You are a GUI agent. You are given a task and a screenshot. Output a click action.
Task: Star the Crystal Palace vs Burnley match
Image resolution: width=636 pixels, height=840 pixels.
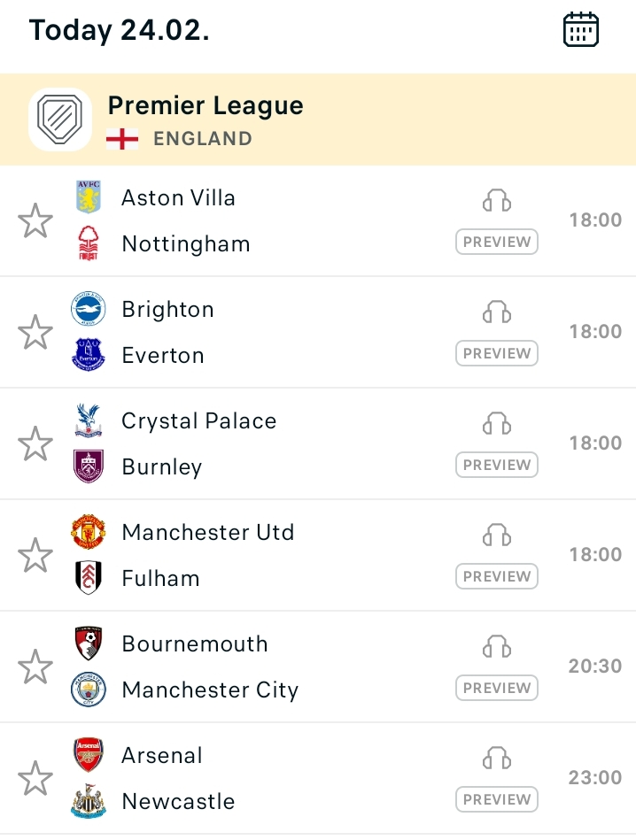point(35,443)
